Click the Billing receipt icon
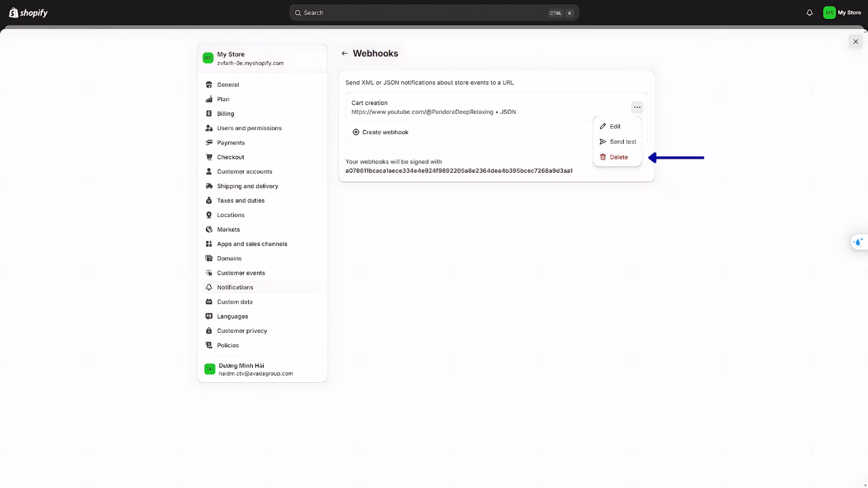Image resolution: width=868 pixels, height=488 pixels. click(x=209, y=114)
